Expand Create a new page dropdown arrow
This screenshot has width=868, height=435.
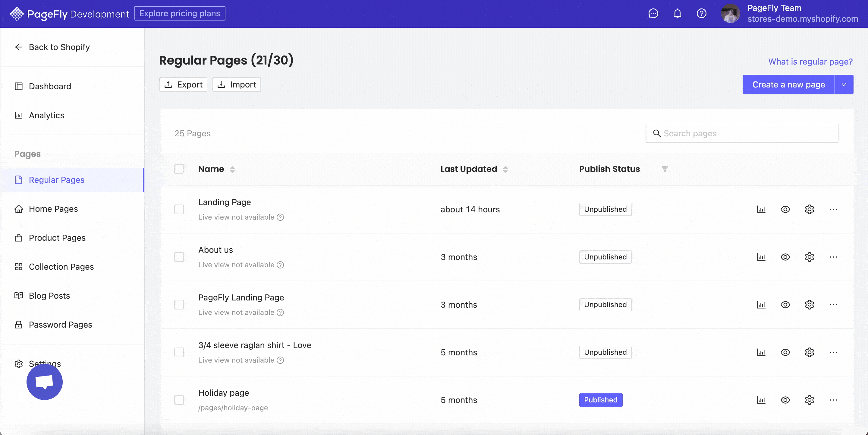pos(844,84)
